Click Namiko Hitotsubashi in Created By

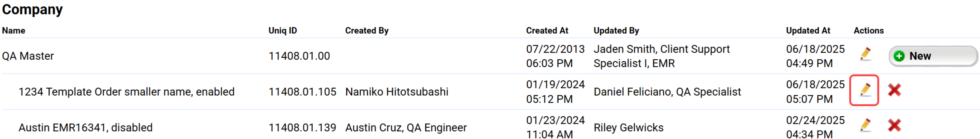pos(397,92)
